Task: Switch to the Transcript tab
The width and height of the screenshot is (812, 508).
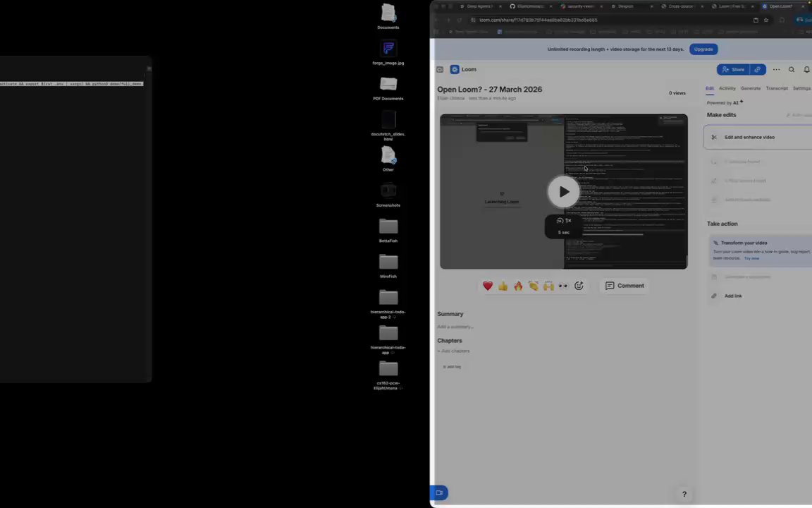Action: coord(777,89)
